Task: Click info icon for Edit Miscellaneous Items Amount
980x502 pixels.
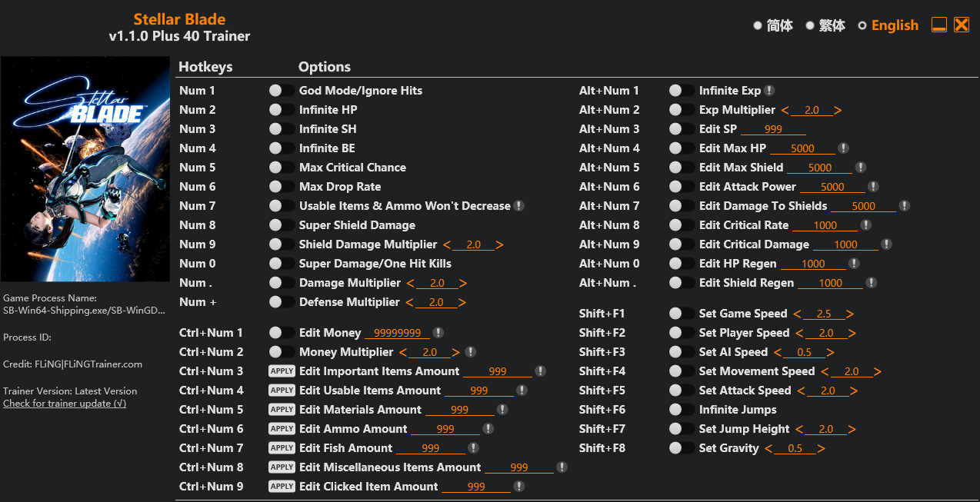Action: pos(562,467)
